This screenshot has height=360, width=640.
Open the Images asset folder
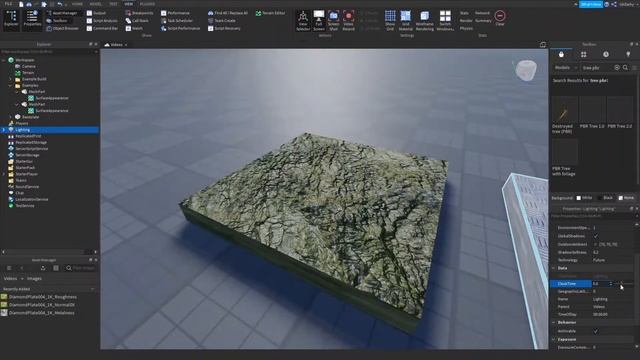34,278
